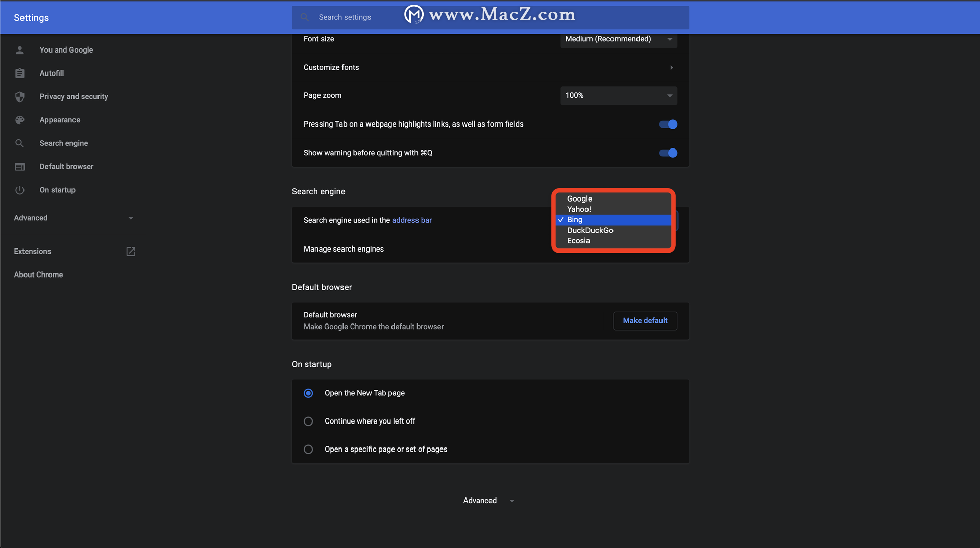Open You and Google settings section
980x548 pixels.
(66, 50)
